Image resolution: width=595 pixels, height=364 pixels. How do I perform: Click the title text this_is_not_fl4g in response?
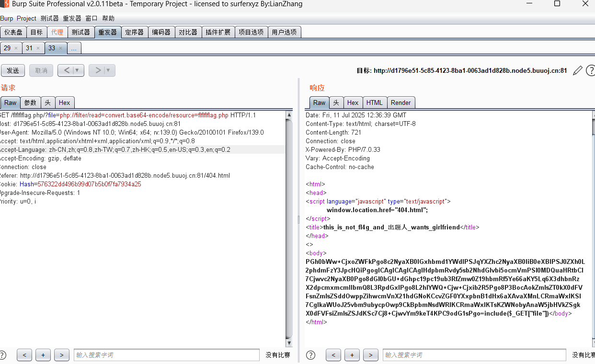(391, 227)
